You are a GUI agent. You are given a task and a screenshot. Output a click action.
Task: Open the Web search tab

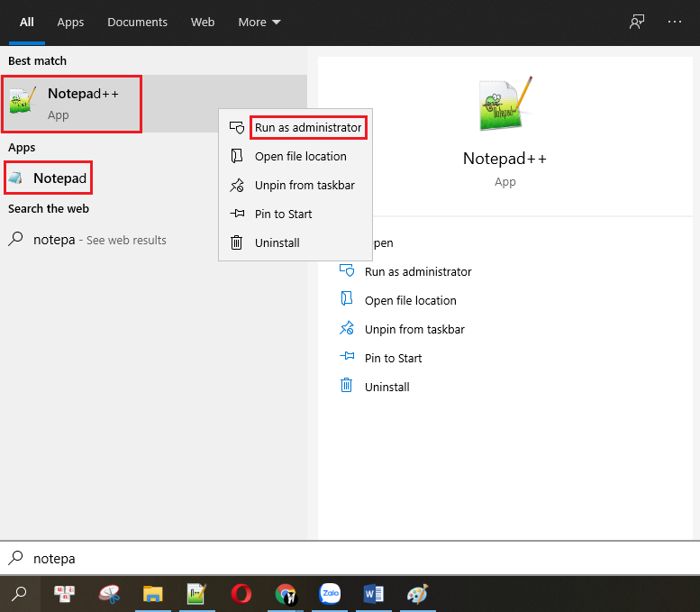203,22
